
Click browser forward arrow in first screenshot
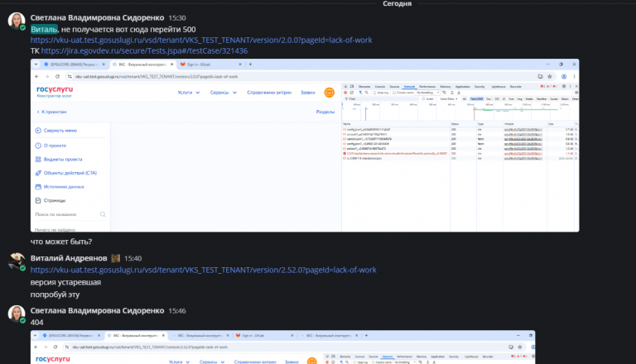coord(47,77)
